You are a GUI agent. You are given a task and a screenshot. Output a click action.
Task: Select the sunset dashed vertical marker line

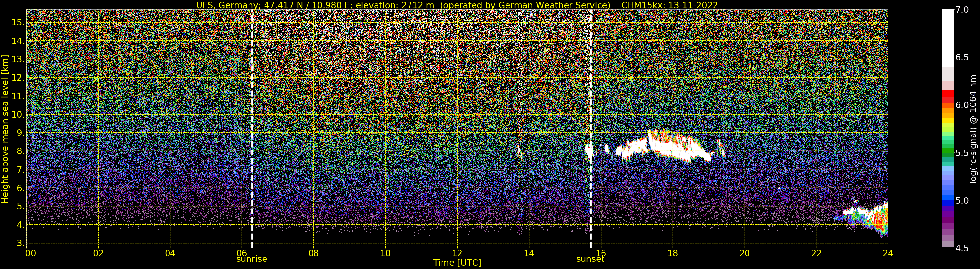591,129
